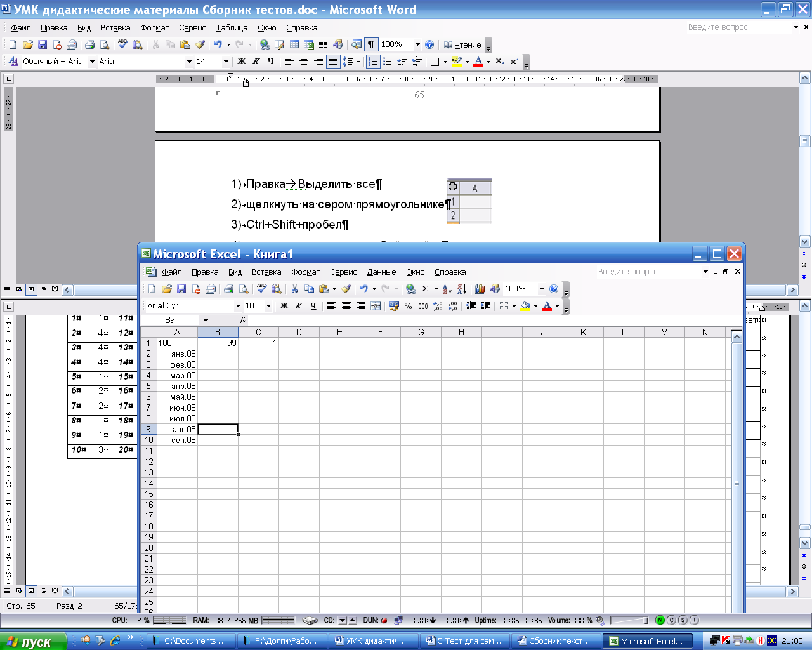Open Word Сервис menu
The width and height of the screenshot is (812, 650).
pyautogui.click(x=192, y=28)
